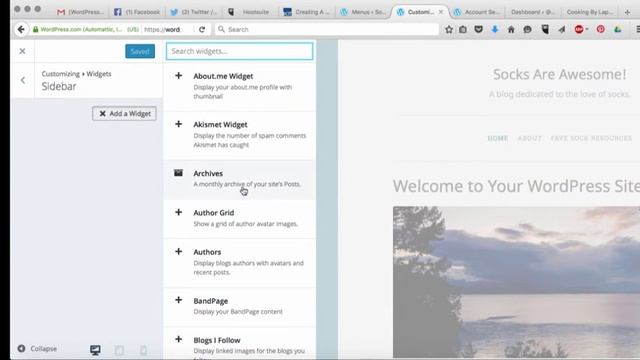This screenshot has height=360, width=640.
Task: Choose the 'Blogs I Follow' title
Action: pyautogui.click(x=217, y=340)
